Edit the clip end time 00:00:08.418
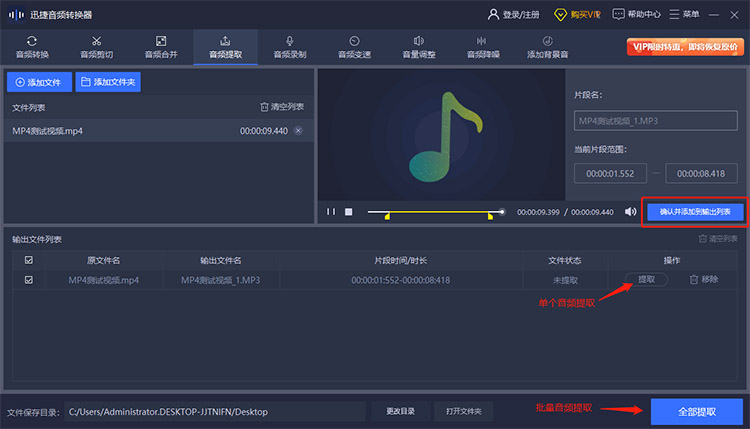750x429 pixels. 701,174
